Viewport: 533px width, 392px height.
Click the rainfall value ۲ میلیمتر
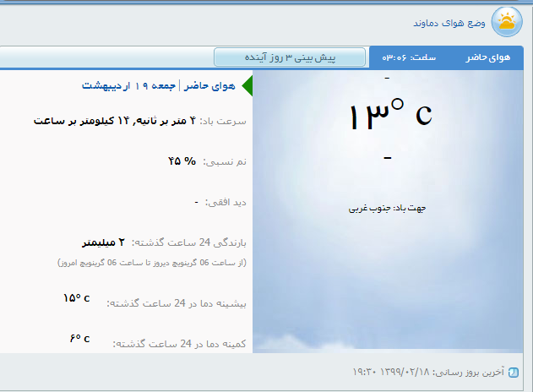103,242
